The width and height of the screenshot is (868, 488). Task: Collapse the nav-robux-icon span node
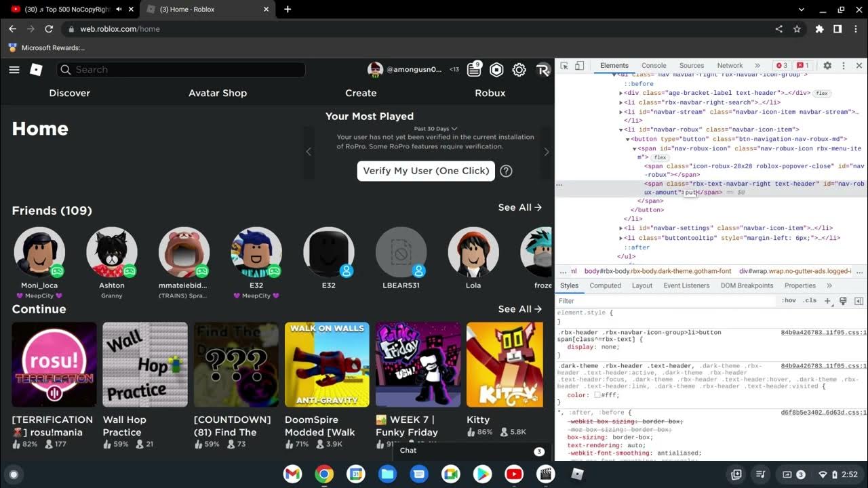pos(635,148)
